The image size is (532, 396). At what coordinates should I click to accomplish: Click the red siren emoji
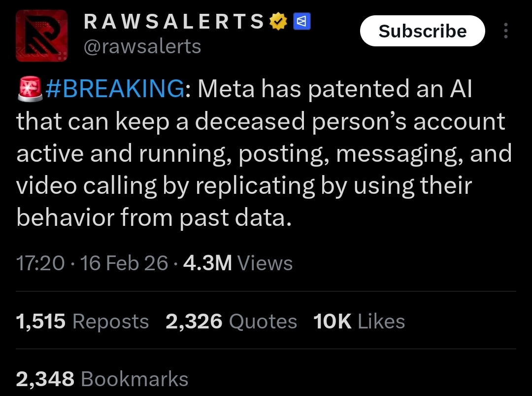[x=30, y=89]
